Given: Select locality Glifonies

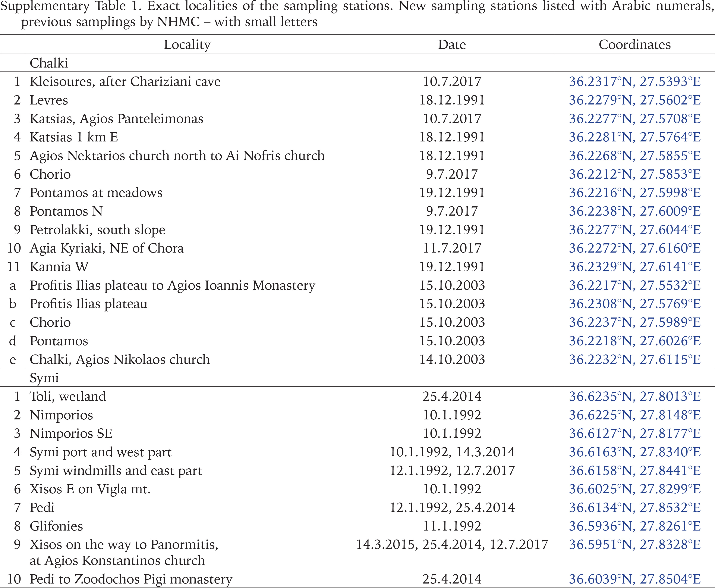Looking at the screenshot, I should (56, 526).
